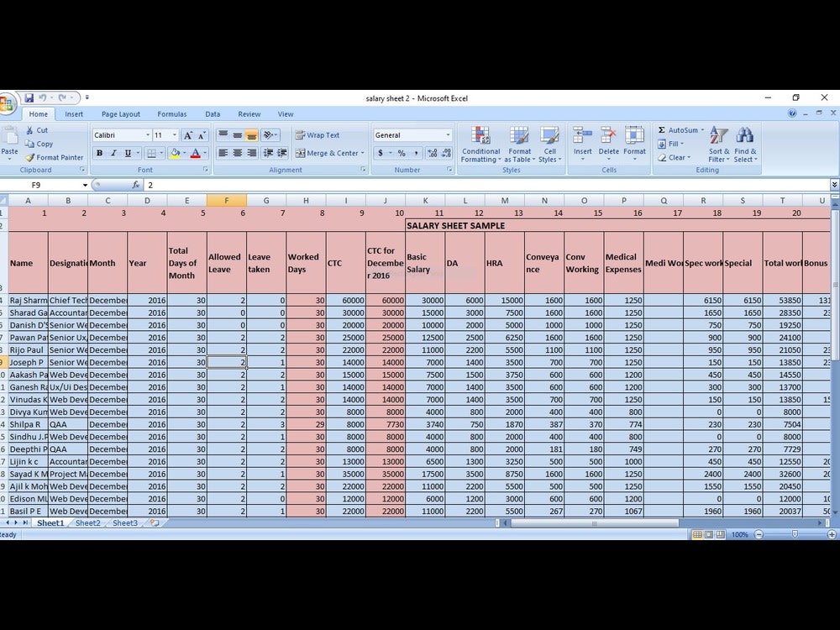Align text left
The height and width of the screenshot is (630, 840).
[x=223, y=153]
